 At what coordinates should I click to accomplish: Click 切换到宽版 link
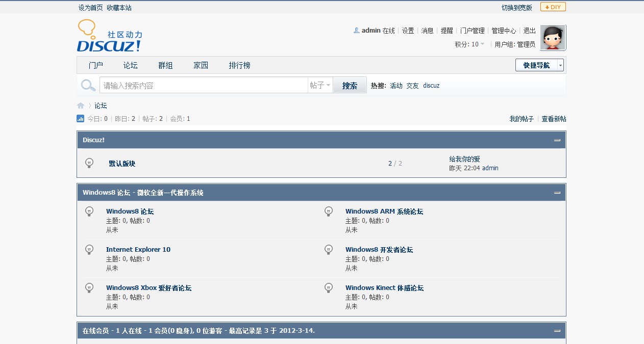pos(516,8)
